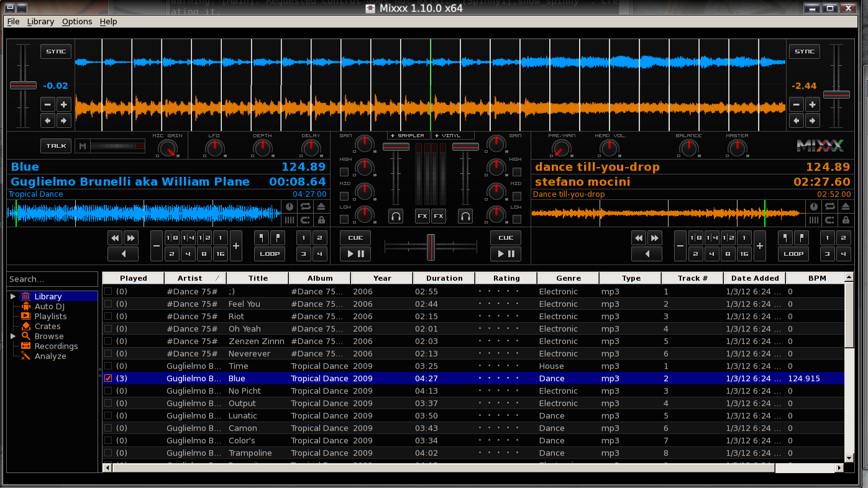Set loop-out marker on left deck

pyautogui.click(x=277, y=238)
